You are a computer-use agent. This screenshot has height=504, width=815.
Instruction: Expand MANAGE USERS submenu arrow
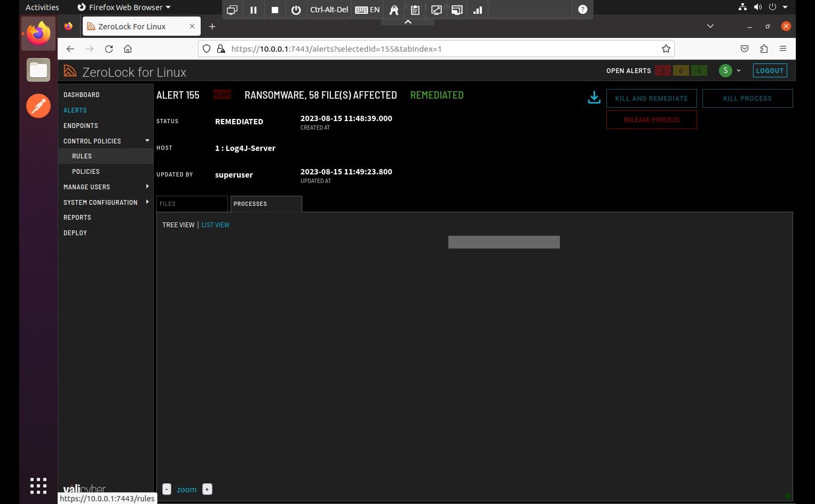[147, 187]
